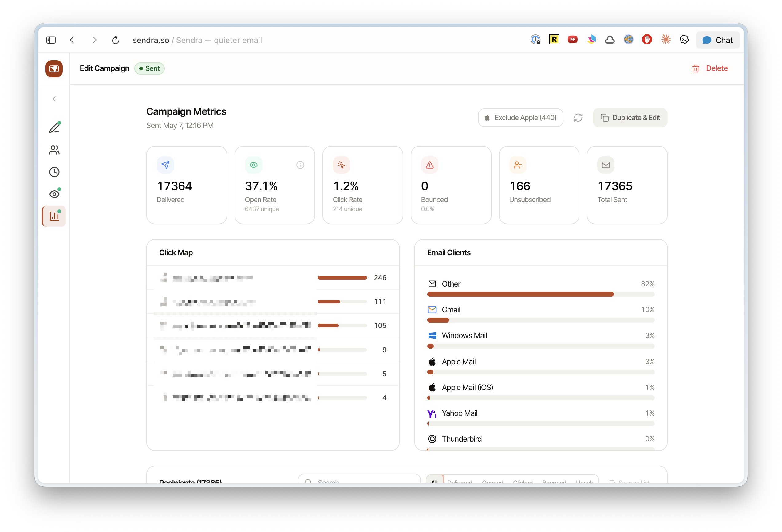Click the red stop-hand blocker extension
The height and width of the screenshot is (532, 782).
(647, 40)
